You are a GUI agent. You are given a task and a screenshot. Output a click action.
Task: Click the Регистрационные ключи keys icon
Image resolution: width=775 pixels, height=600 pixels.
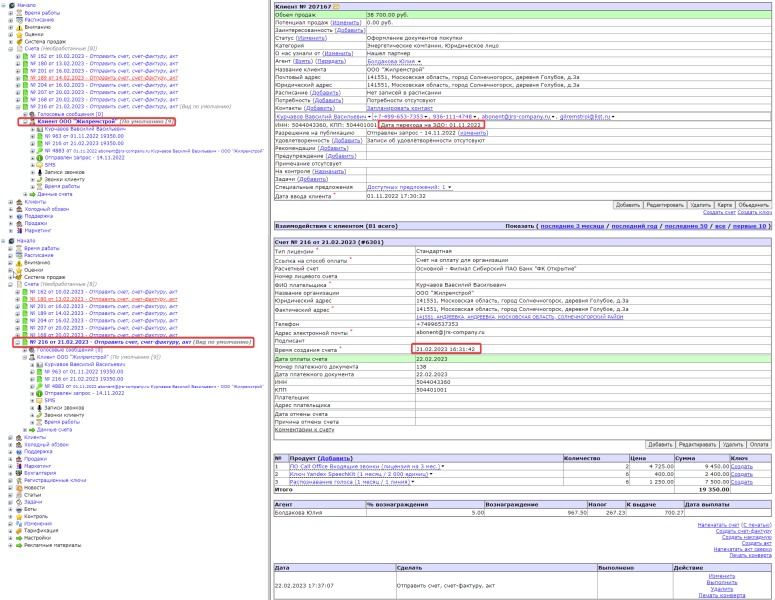19,480
